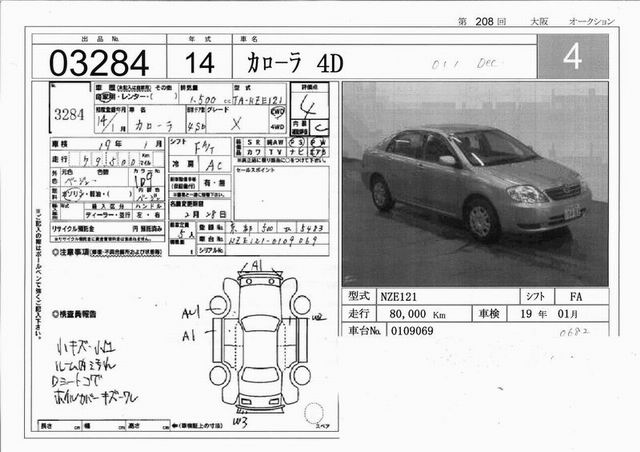Click the カワ leather equipment option

pos(254,152)
